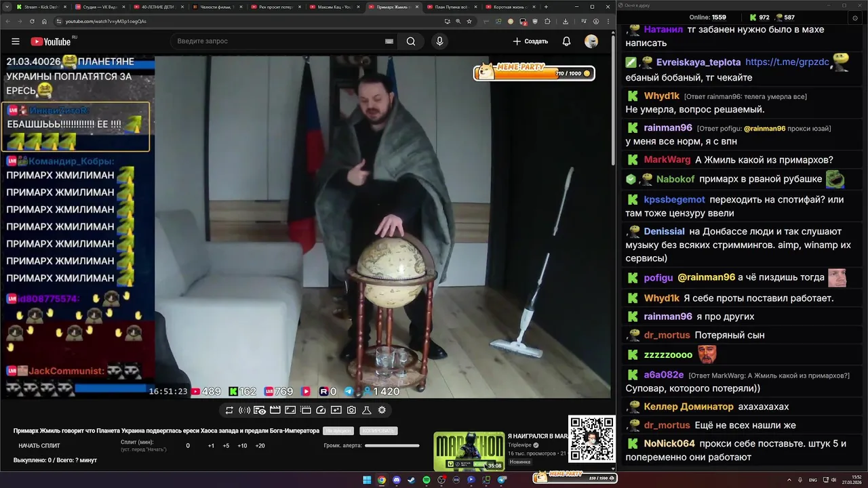
Task: Click the video-plus icon below the video
Action: (336, 410)
